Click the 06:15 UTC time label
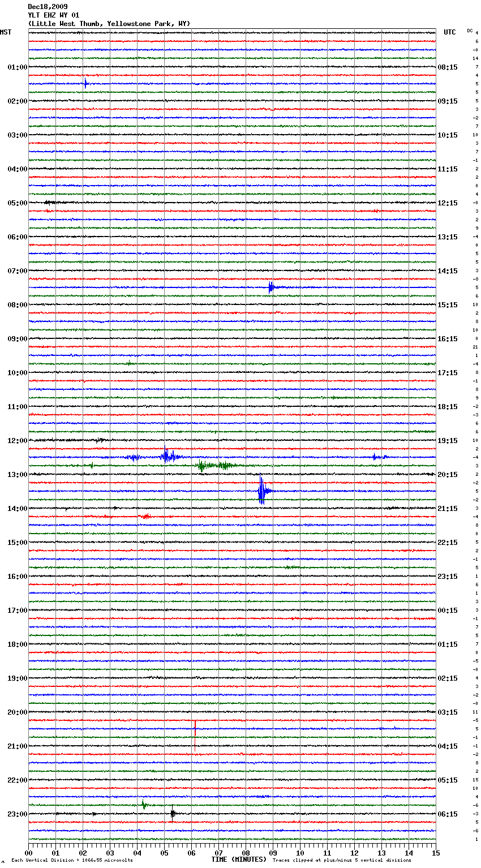The image size is (481, 868). (448, 814)
